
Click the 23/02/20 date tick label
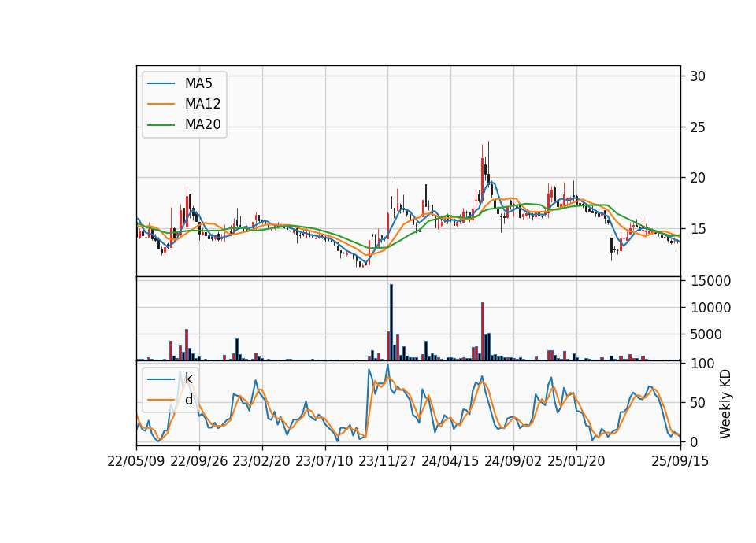point(261,461)
